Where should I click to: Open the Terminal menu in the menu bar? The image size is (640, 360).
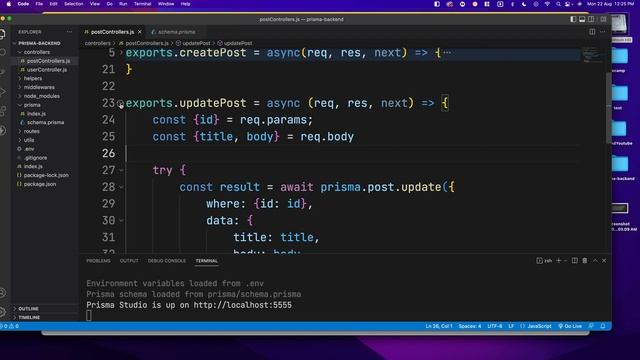[x=142, y=4]
